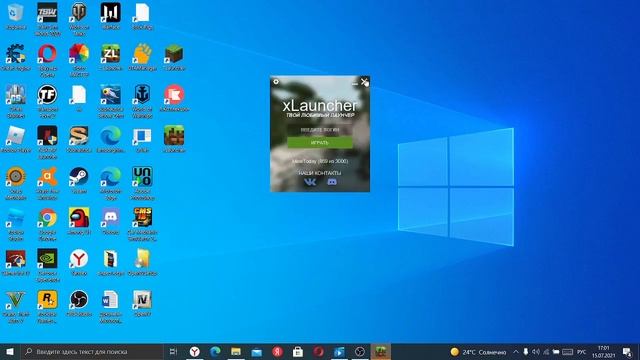Viewport: 640px width, 360px height.
Task: Click the login input field in xLauncher
Action: 320,130
